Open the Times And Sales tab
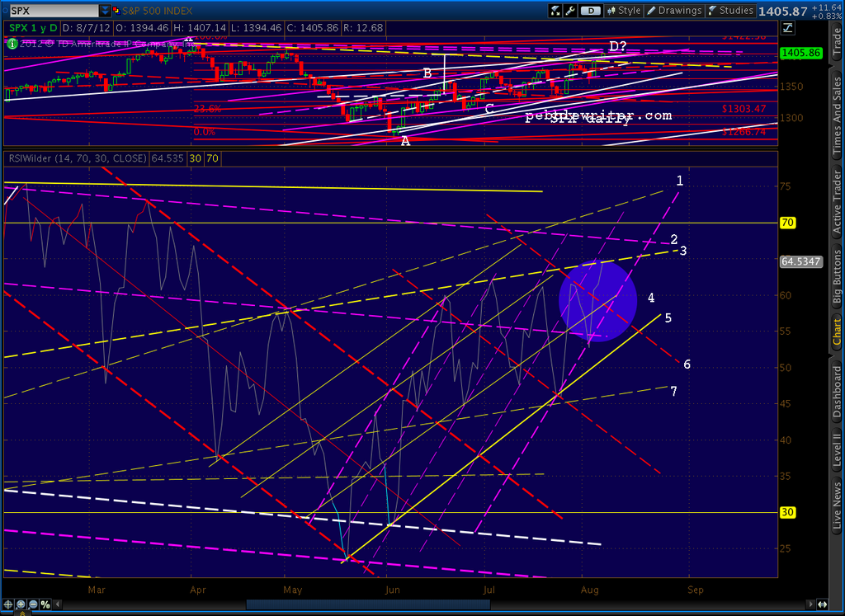The width and height of the screenshot is (845, 616). (x=836, y=116)
